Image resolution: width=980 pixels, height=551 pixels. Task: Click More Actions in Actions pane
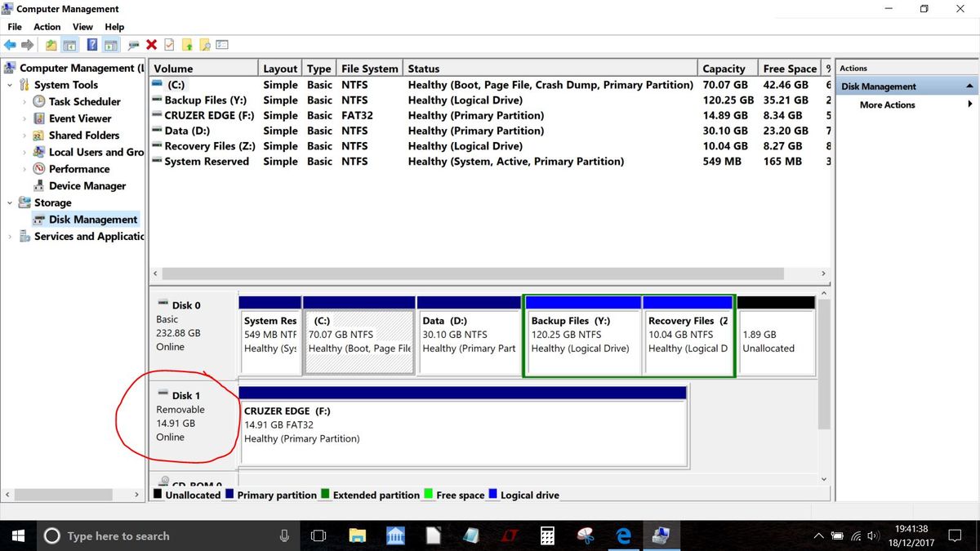tap(887, 104)
